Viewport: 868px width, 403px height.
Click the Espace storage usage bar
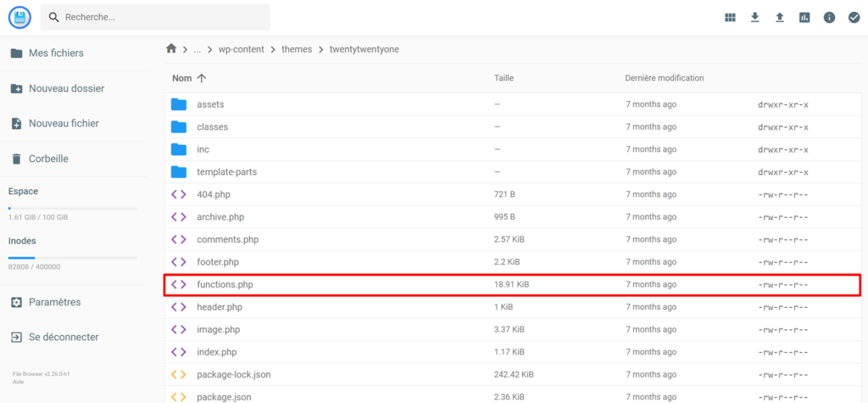coord(73,208)
